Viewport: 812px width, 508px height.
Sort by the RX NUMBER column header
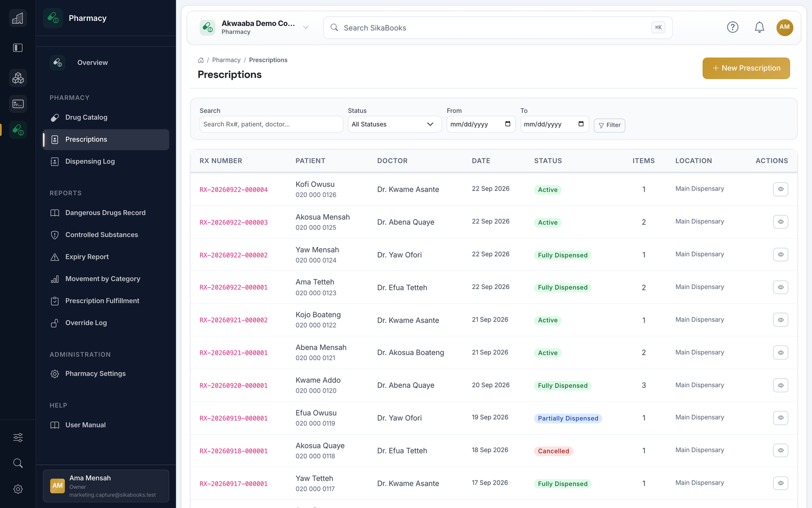tap(221, 161)
